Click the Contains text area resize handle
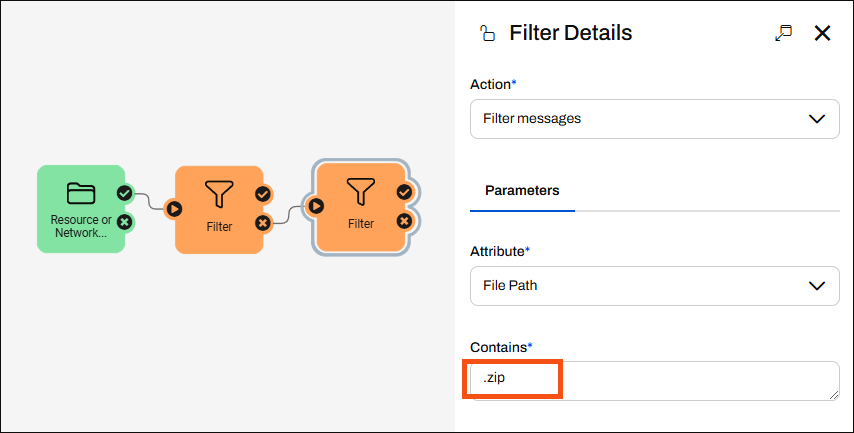Image resolution: width=854 pixels, height=433 pixels. (x=834, y=395)
